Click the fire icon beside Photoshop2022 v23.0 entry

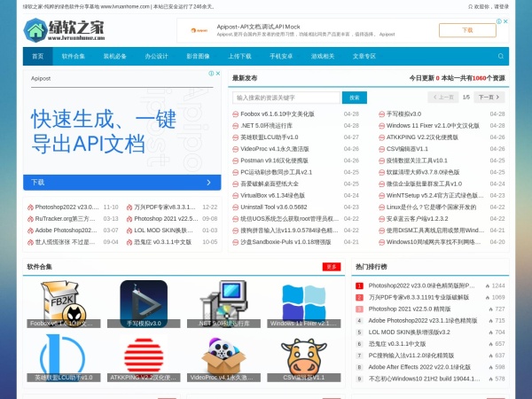30,207
